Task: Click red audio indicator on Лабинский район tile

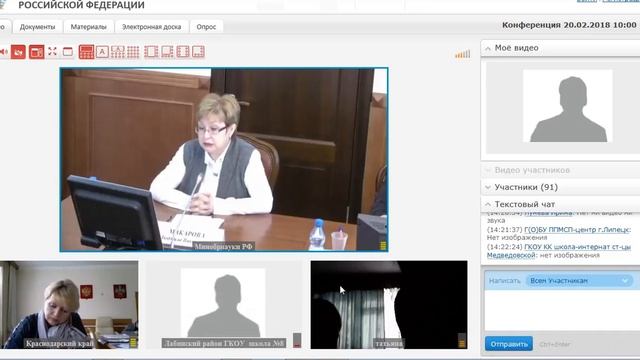Action: point(297,340)
